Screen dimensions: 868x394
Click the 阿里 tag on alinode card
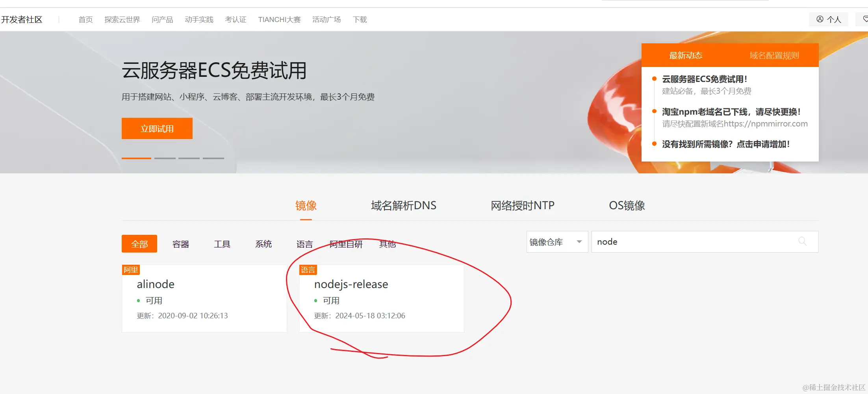(131, 269)
